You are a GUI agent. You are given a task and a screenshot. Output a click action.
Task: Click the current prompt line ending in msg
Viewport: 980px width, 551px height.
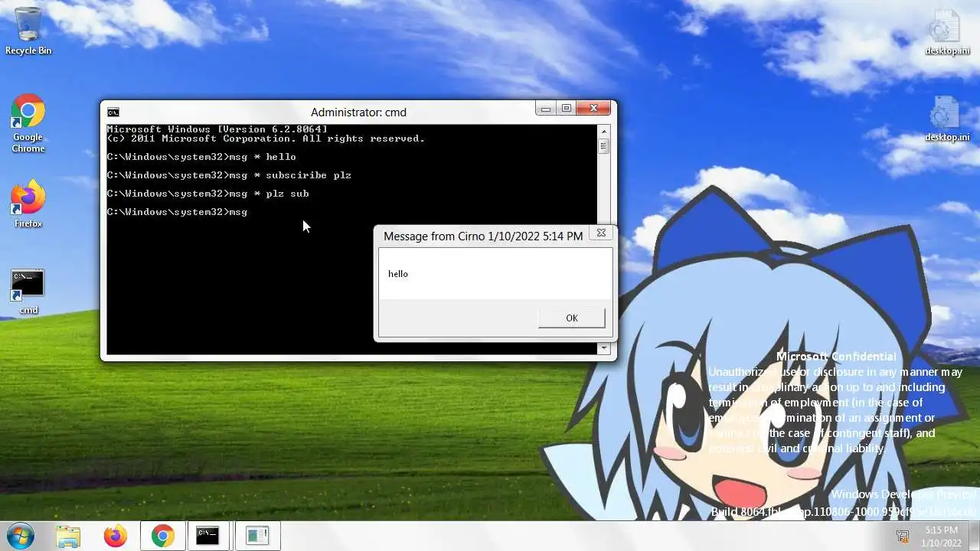177,212
